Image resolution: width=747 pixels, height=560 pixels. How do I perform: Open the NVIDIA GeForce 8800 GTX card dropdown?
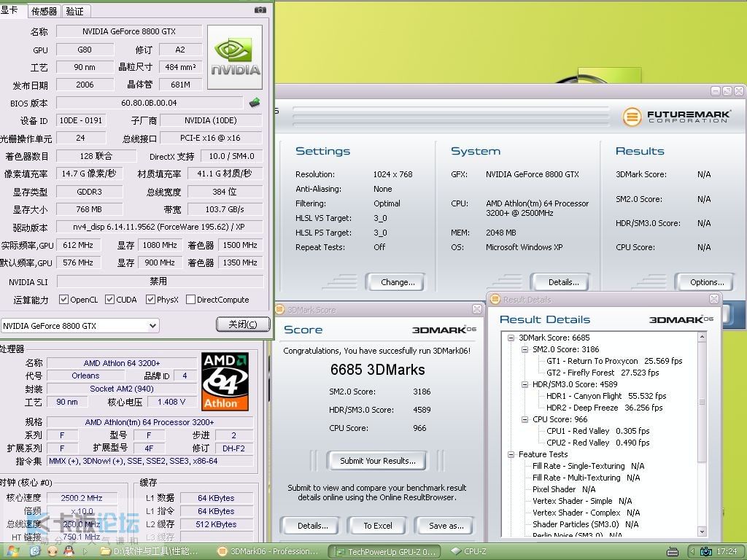pos(152,326)
